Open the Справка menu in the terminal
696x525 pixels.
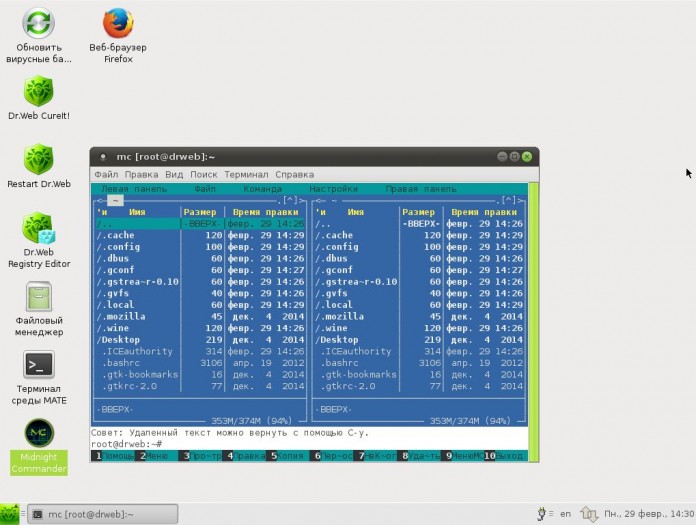[294, 174]
